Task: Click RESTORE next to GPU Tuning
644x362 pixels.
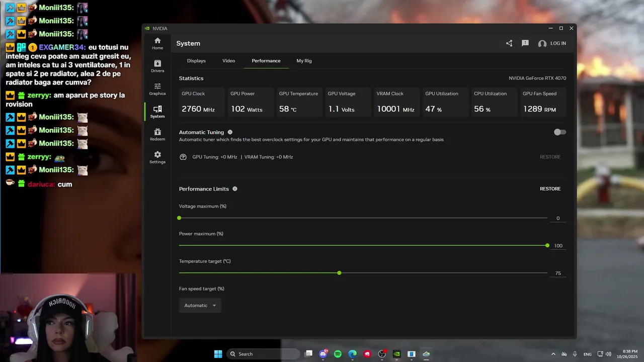Action: (550, 157)
